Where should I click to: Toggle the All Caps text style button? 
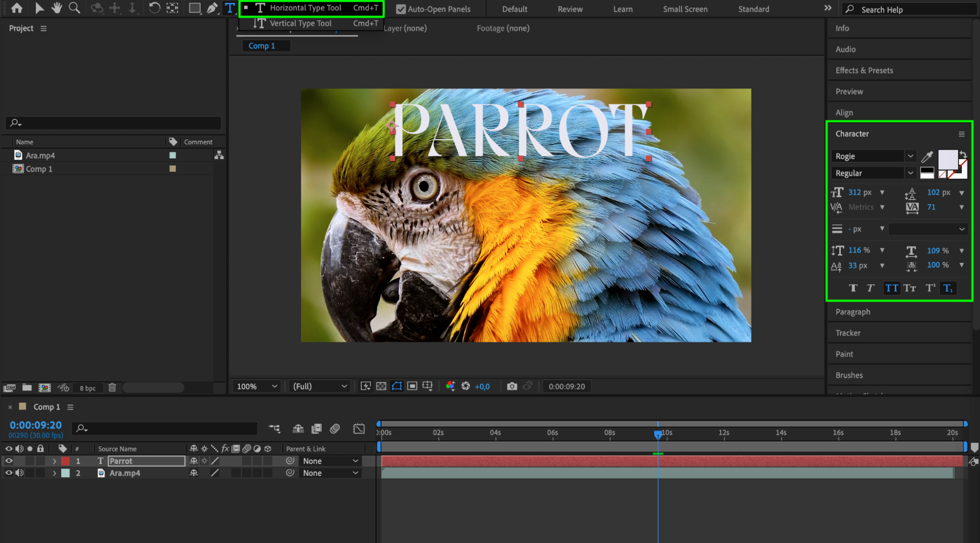tap(892, 288)
